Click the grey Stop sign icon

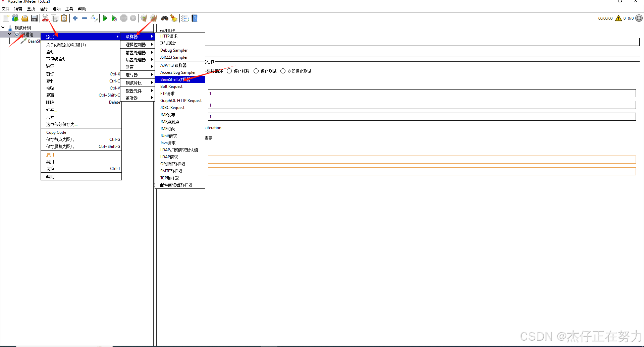[x=124, y=18]
